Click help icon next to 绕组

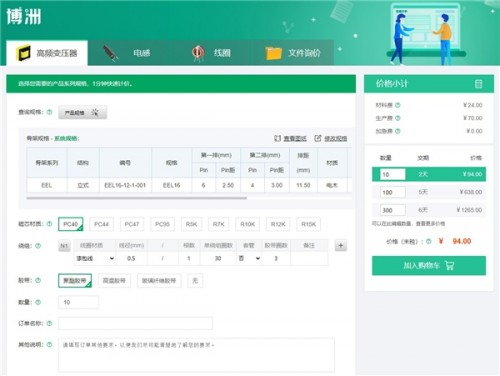tap(38, 246)
